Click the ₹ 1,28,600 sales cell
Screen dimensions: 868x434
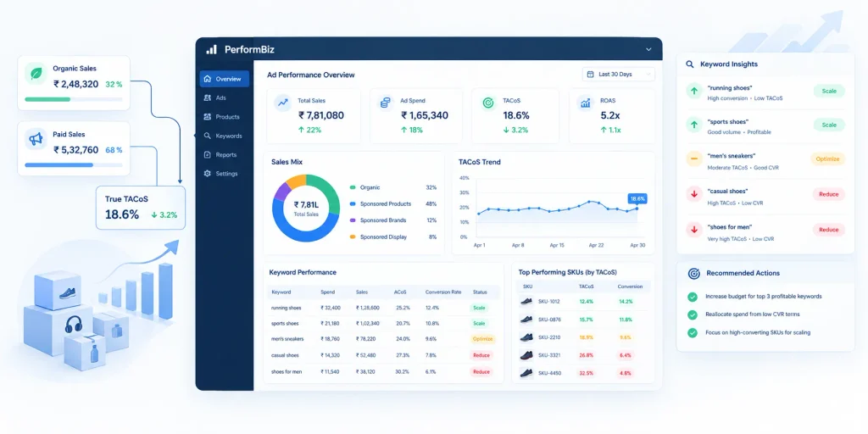(x=367, y=308)
